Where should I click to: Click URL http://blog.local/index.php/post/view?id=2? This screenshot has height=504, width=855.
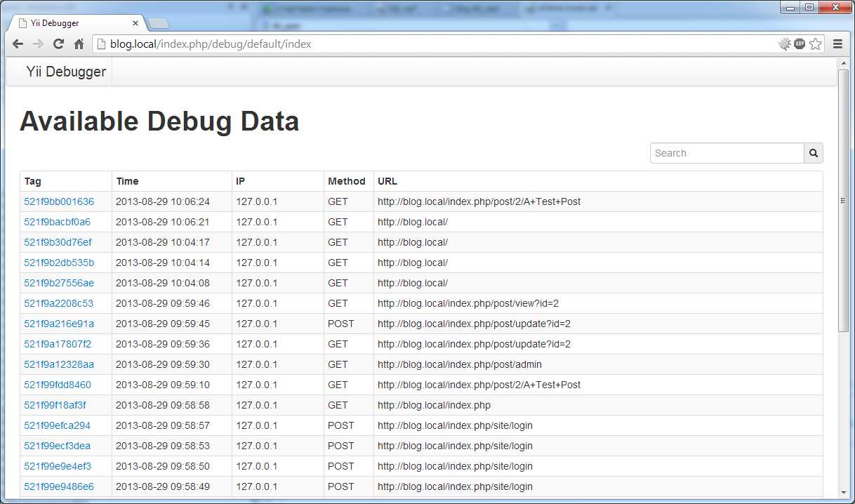click(468, 303)
